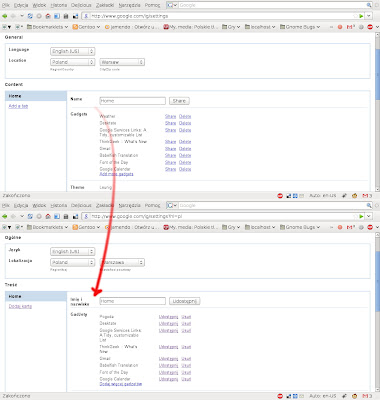Click the Udostępnij button beside name field
This screenshot has height=400, width=380.
[x=184, y=301]
